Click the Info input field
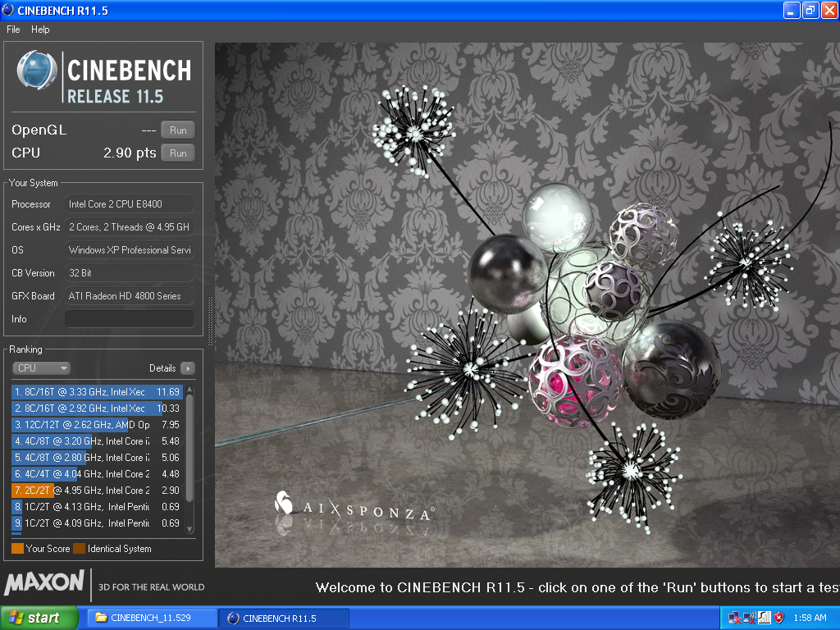This screenshot has width=840, height=630. pos(129,319)
